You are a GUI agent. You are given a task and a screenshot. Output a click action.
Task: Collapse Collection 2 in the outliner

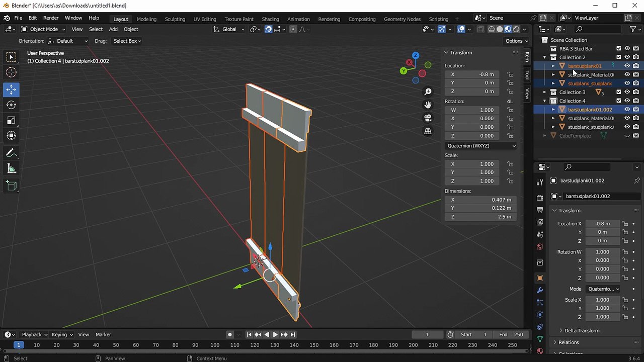(544, 57)
